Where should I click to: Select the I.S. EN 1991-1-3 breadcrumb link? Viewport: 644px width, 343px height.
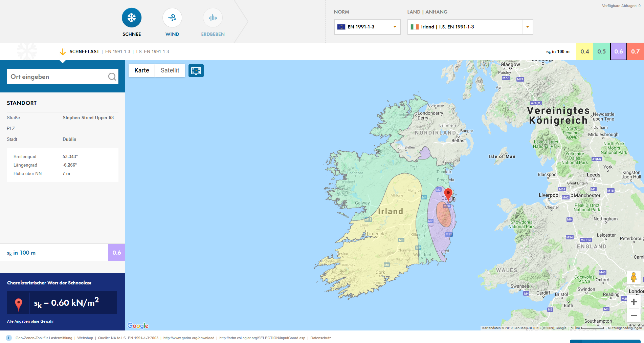(152, 51)
